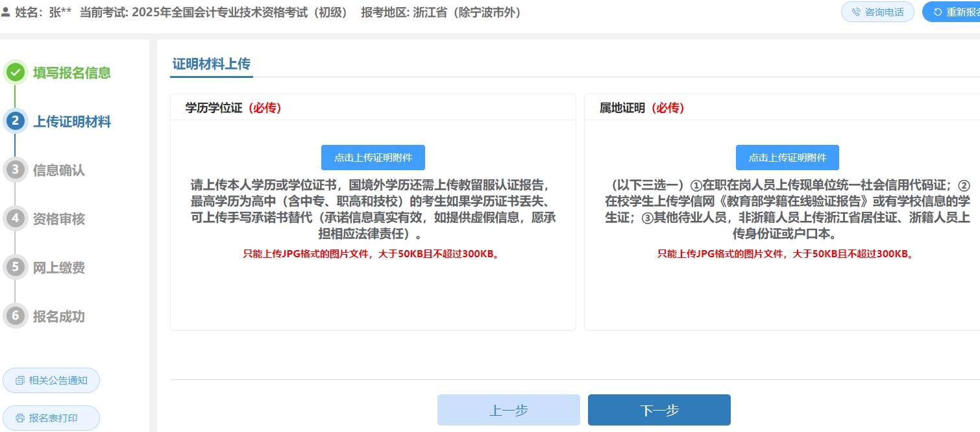Click the green checkmark step one icon
Image resolution: width=980 pixels, height=432 pixels.
pyautogui.click(x=16, y=73)
